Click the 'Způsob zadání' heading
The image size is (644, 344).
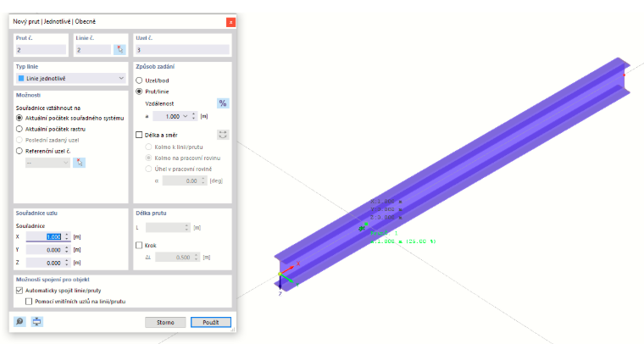[x=155, y=66]
